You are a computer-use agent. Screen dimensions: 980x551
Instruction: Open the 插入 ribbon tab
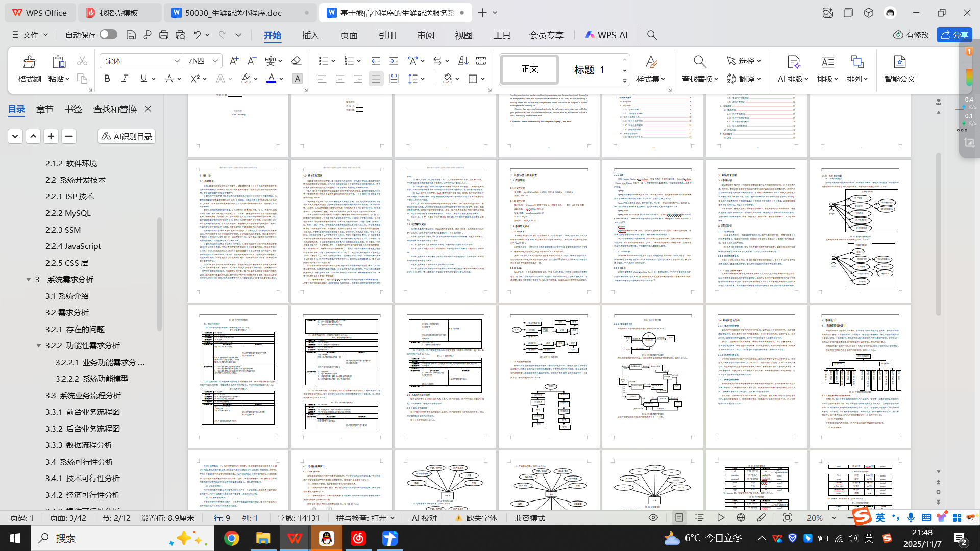click(310, 35)
